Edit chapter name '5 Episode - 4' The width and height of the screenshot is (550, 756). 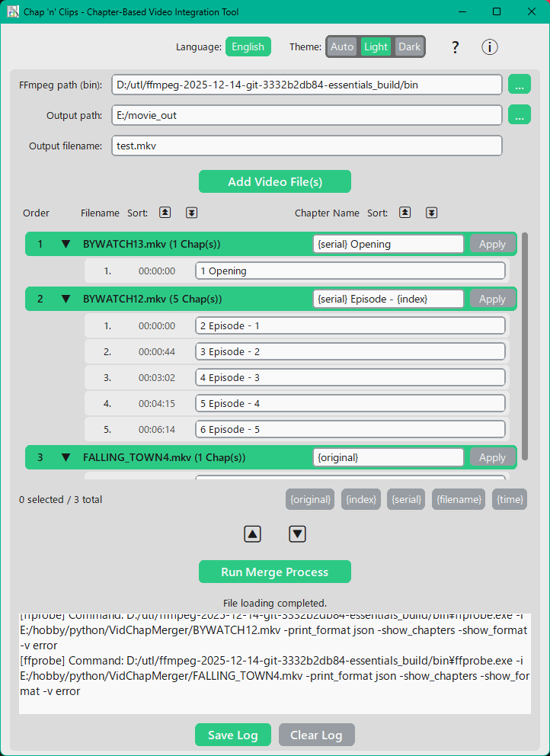click(350, 404)
